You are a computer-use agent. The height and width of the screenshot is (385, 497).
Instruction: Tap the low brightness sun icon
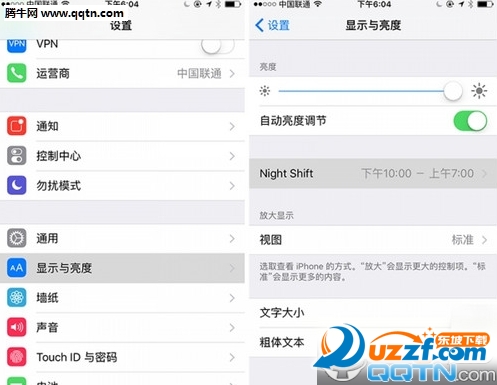(x=265, y=91)
